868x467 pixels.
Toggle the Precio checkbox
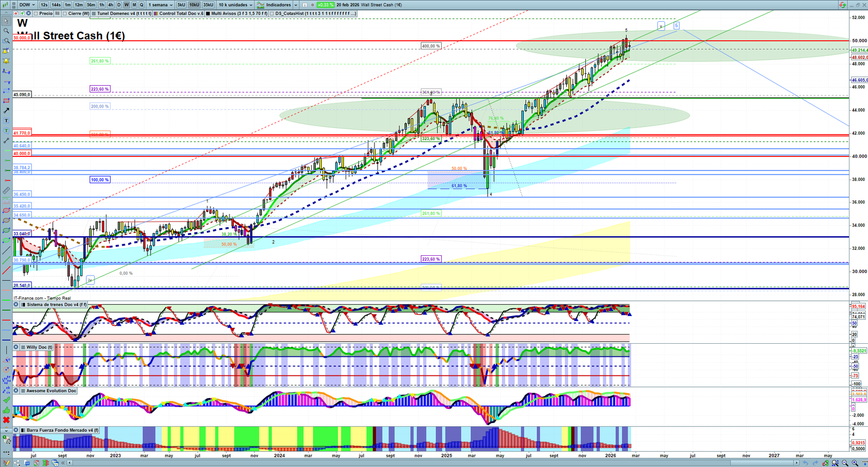[x=36, y=14]
